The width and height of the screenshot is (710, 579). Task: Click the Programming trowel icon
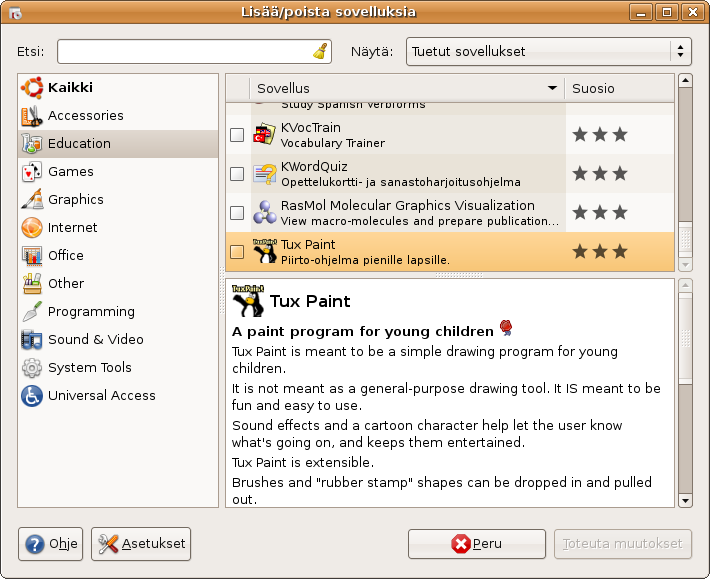point(32,311)
